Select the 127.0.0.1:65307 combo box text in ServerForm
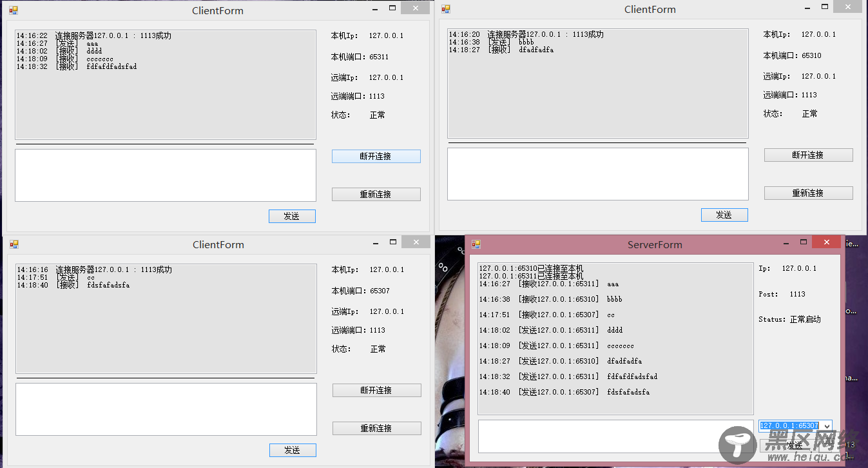 [789, 426]
